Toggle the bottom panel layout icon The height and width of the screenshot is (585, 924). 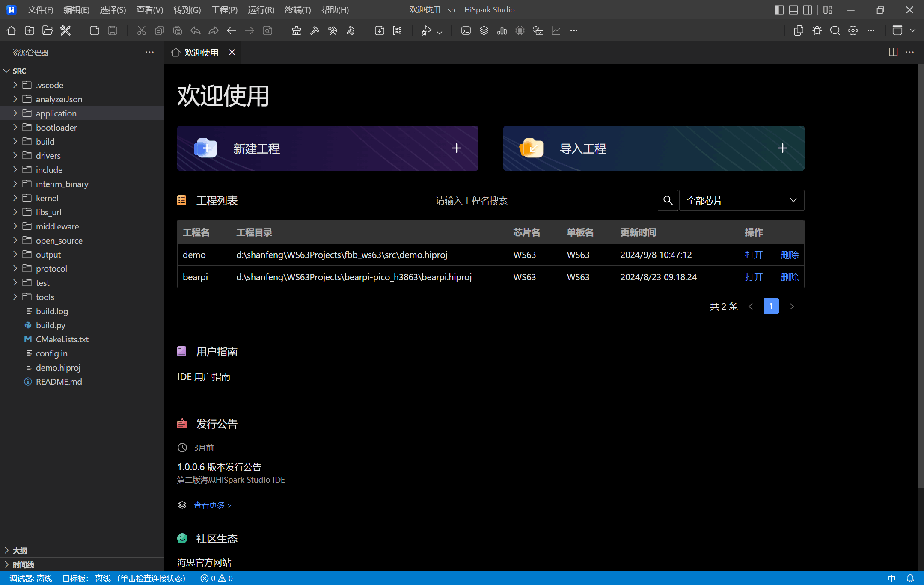(x=793, y=10)
